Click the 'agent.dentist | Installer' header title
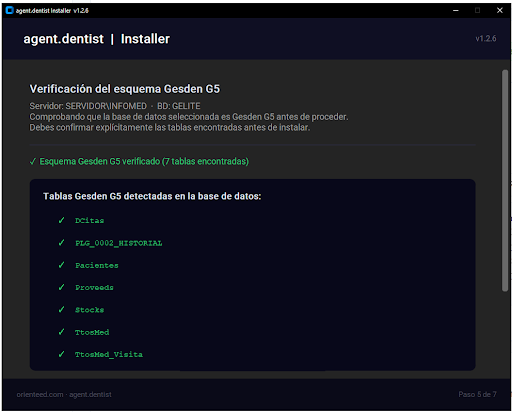 pyautogui.click(x=96, y=39)
